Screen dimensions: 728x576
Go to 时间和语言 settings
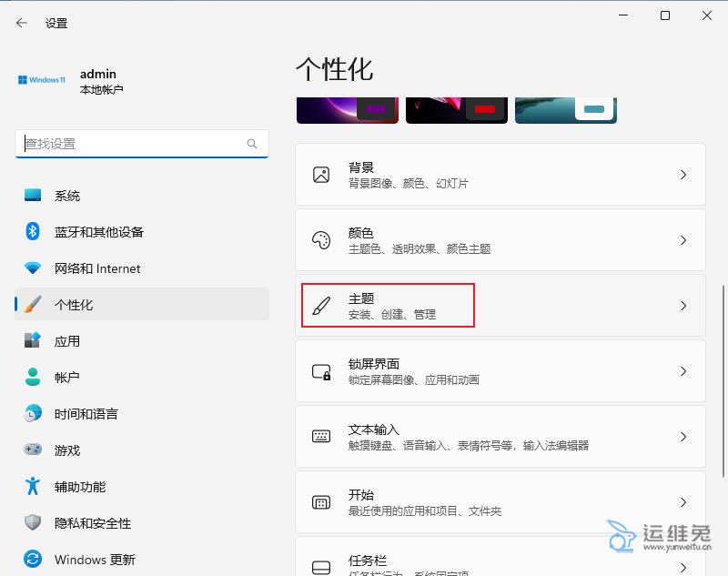[x=86, y=414]
